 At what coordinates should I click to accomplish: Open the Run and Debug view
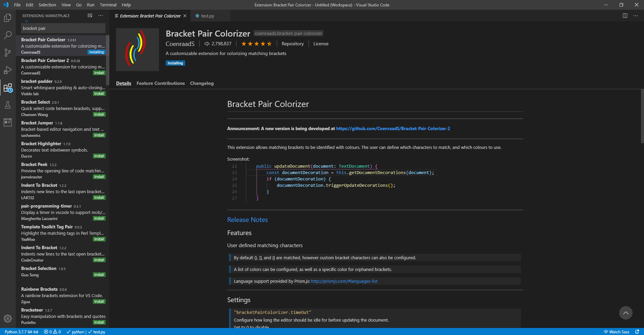(x=8, y=70)
